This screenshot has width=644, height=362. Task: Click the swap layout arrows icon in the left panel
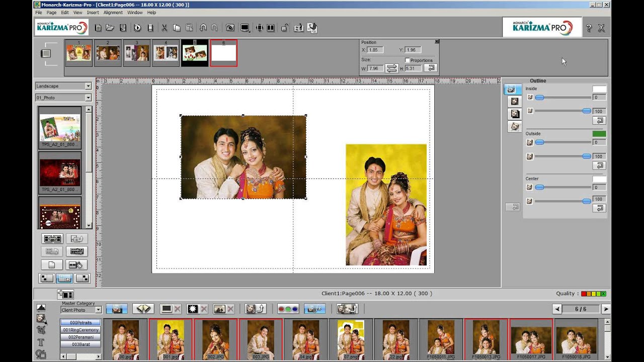pyautogui.click(x=52, y=239)
